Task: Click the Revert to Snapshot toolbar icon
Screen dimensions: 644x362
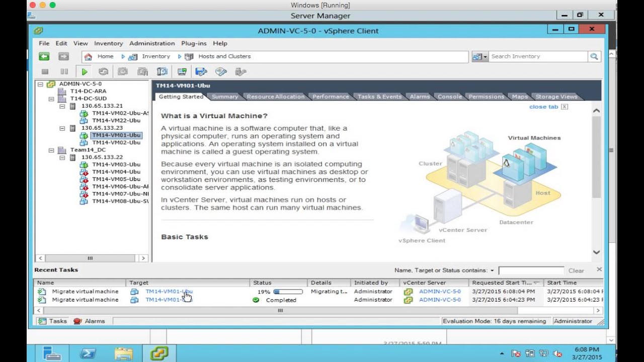Action: [142, 72]
